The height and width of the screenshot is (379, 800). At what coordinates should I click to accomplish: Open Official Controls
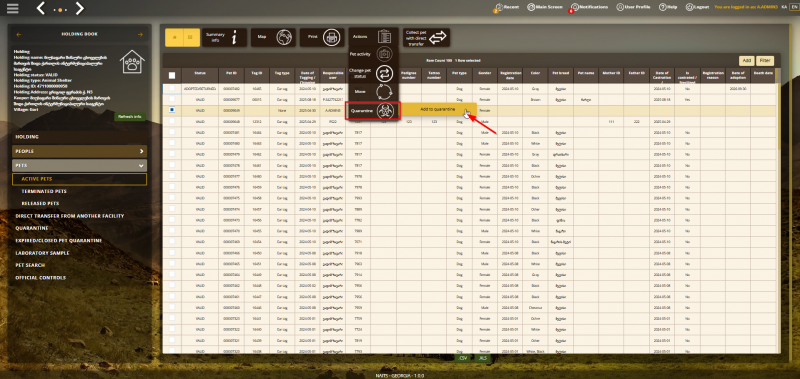point(40,277)
